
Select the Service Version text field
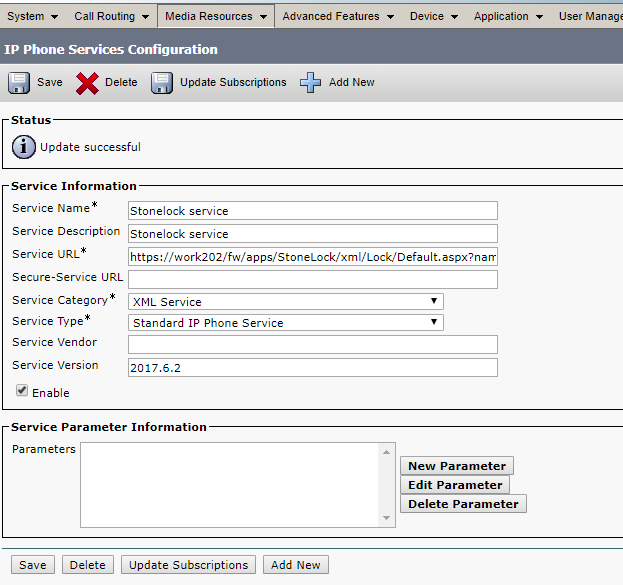coord(312,367)
